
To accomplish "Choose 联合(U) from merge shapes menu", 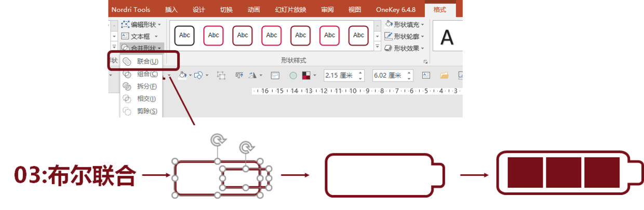I will tap(141, 61).
